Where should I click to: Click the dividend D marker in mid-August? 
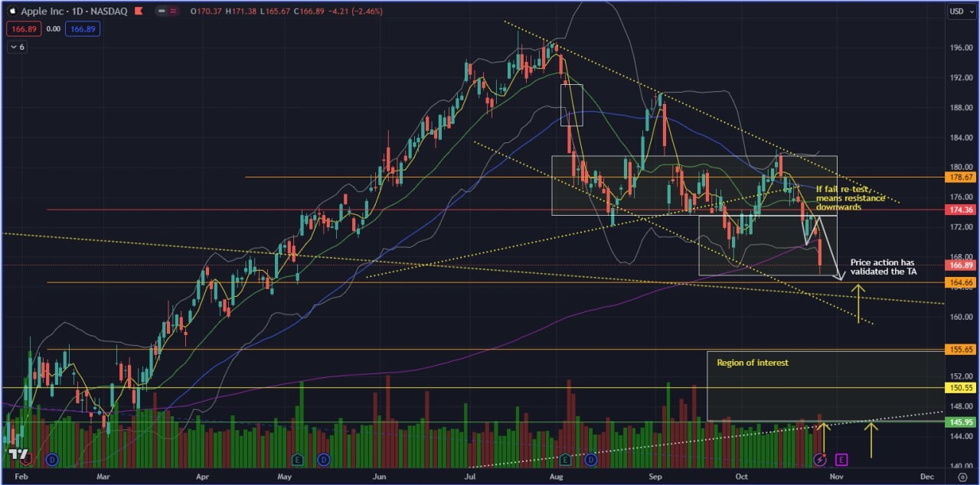[x=592, y=460]
